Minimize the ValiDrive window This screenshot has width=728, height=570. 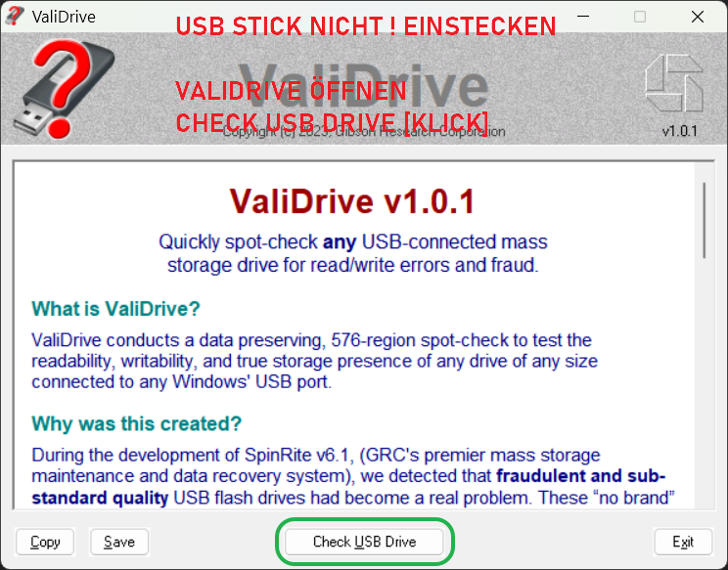point(583,17)
